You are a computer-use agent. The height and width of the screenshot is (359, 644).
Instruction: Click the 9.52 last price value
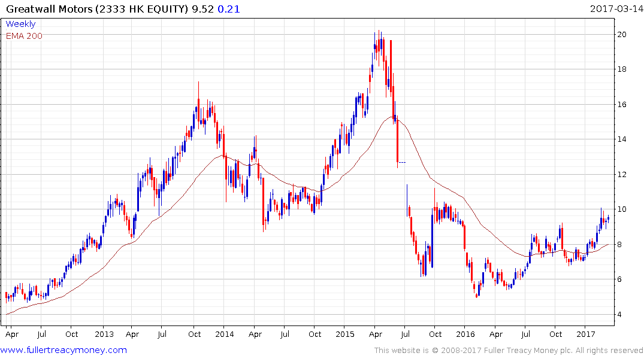pyautogui.click(x=203, y=8)
